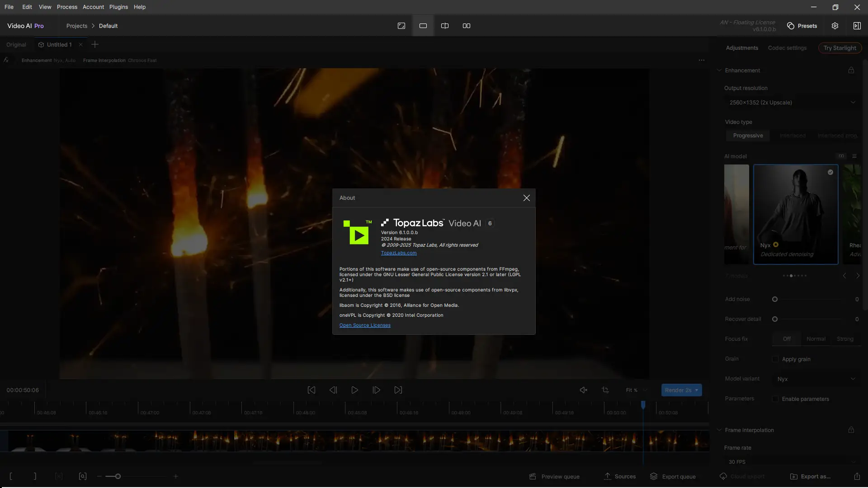868x488 pixels.
Task: Step forward one frame
Action: [376, 390]
